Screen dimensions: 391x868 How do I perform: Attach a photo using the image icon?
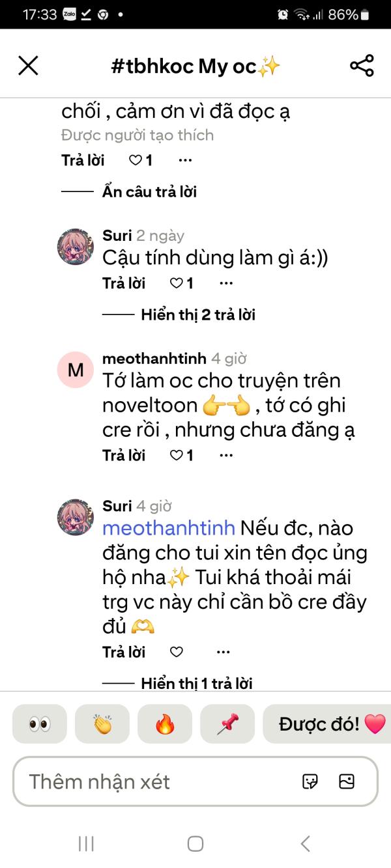tap(347, 781)
